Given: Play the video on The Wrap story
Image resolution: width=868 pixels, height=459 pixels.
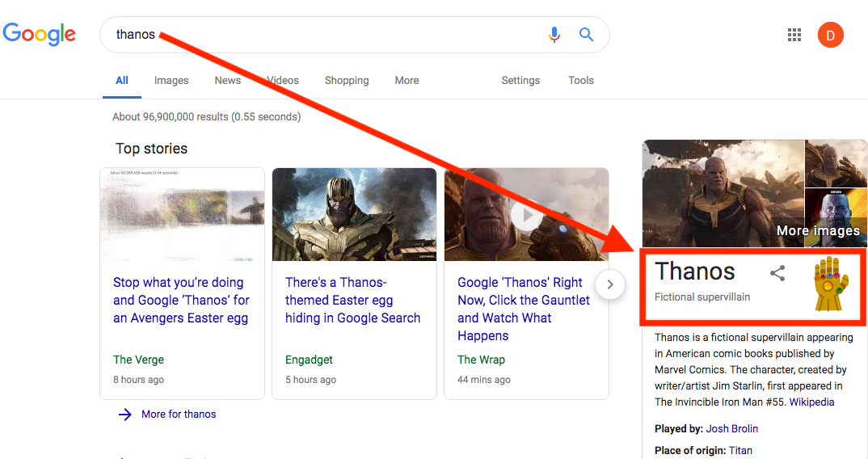Looking at the screenshot, I should pyautogui.click(x=526, y=216).
